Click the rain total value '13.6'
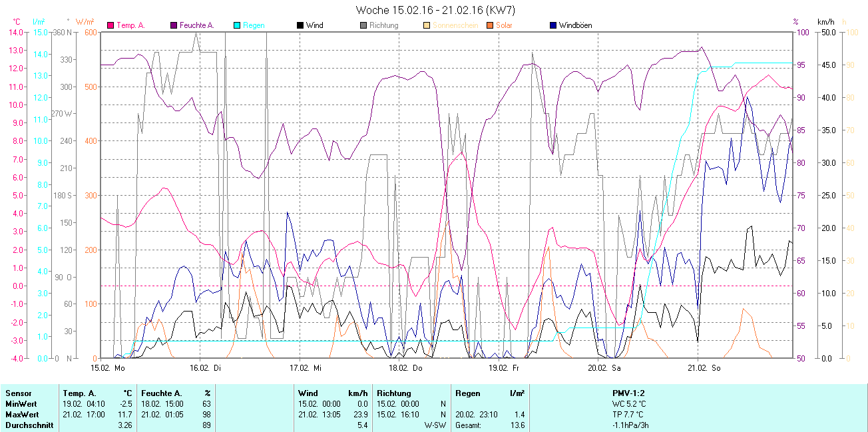 (x=517, y=424)
